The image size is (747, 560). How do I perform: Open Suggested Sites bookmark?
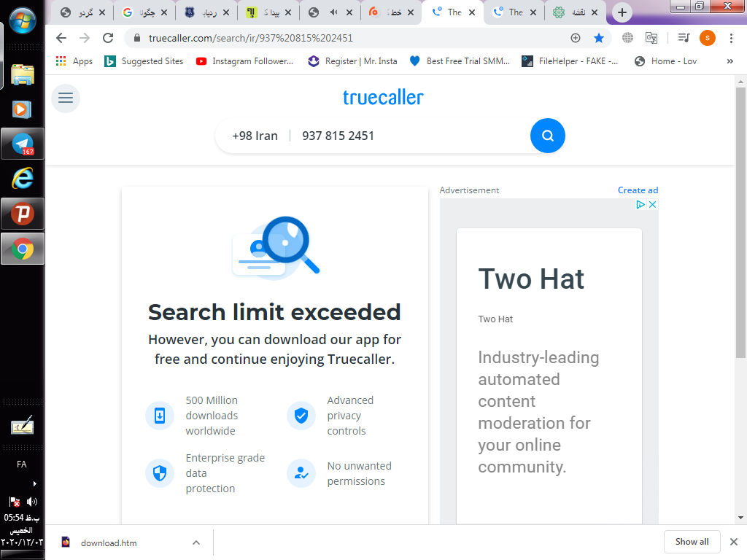144,61
